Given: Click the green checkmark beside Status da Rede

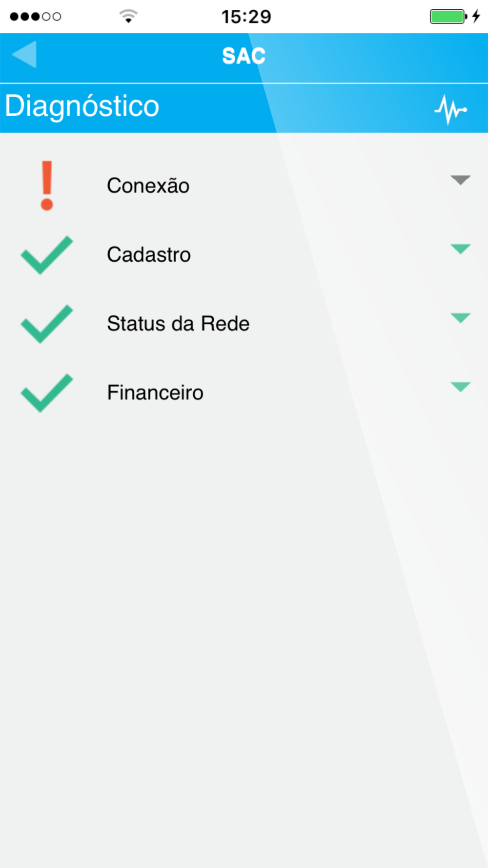Looking at the screenshot, I should pos(47,324).
